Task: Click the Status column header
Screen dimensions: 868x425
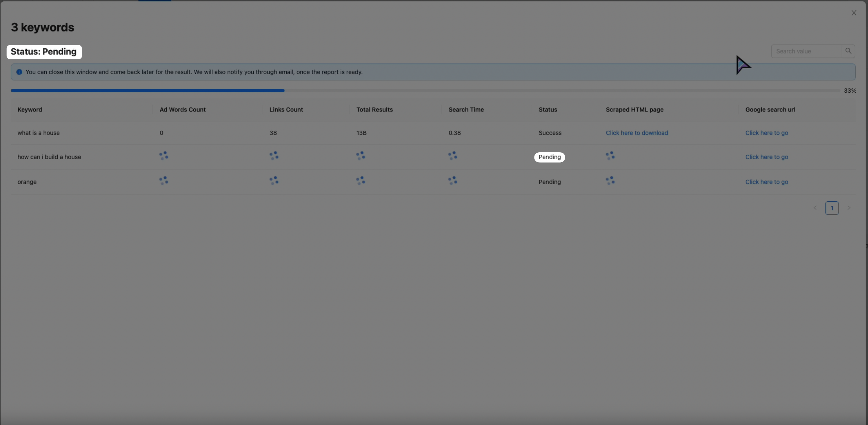Action: (x=547, y=109)
